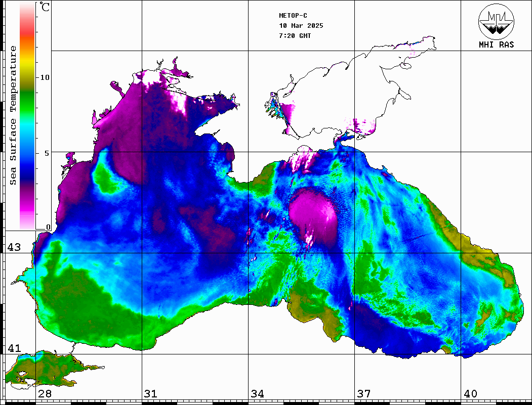This screenshot has height=405, width=532.
Task: Click the time 7:20 GMT
Action: [295, 36]
